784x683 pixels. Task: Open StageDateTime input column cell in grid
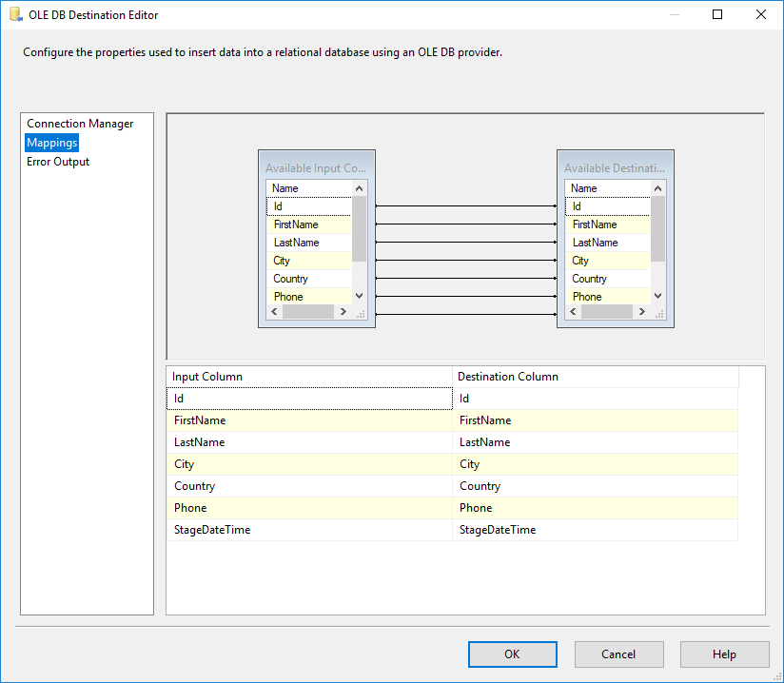(x=309, y=530)
